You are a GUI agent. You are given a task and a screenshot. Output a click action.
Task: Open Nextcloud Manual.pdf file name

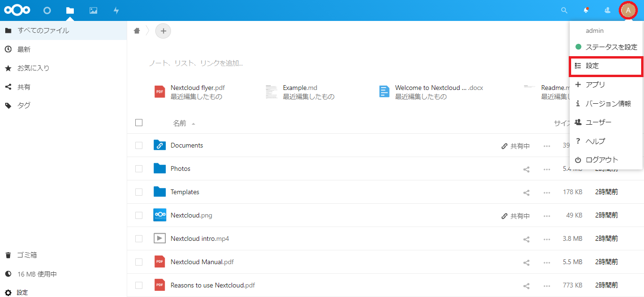click(202, 262)
